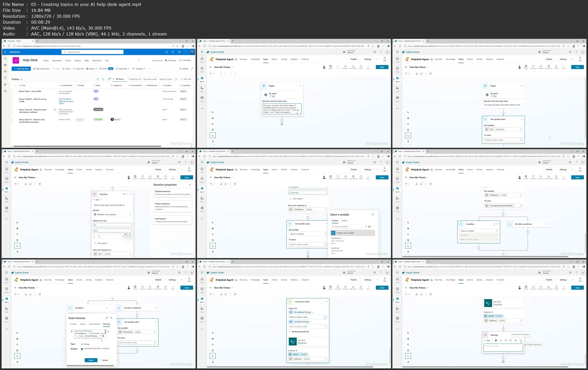Close the Select a variable panel
Screen dimensions: 588x370
[373, 214]
